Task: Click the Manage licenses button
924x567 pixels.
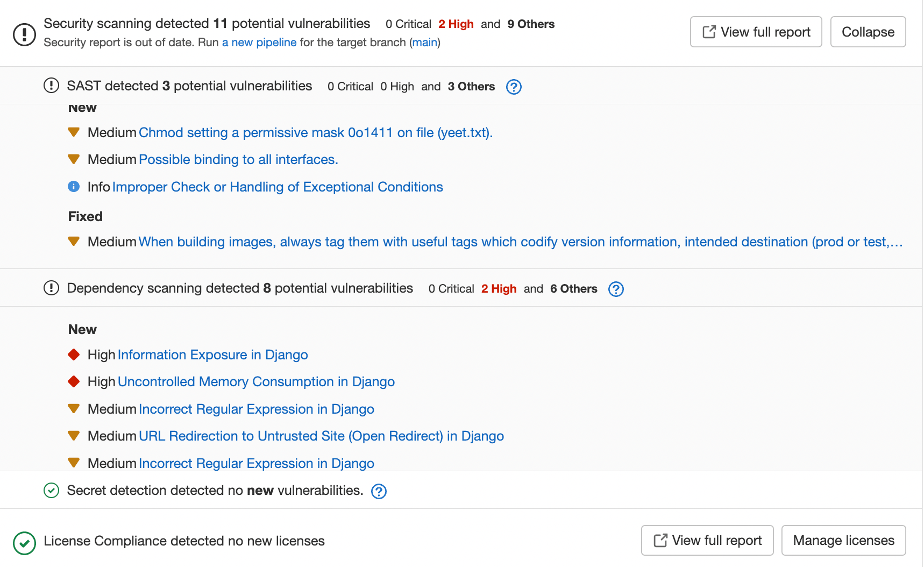Action: [x=843, y=540]
